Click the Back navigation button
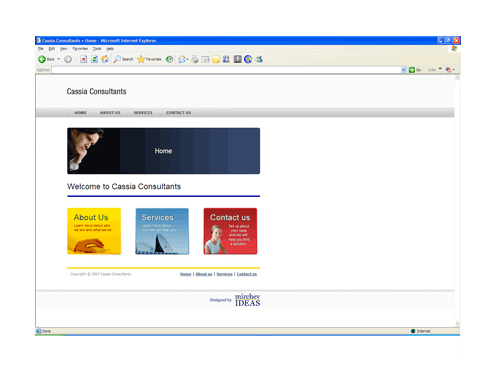Screen dimensions: 500x375 46,59
